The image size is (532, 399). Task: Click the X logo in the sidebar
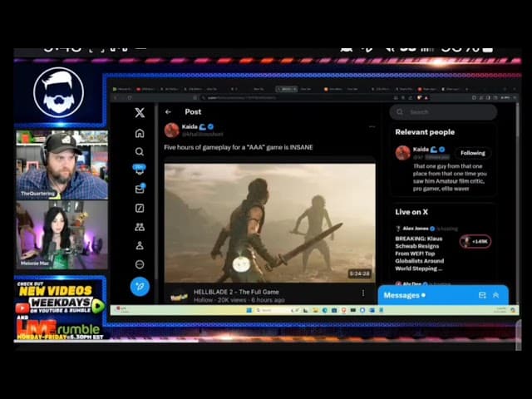140,113
